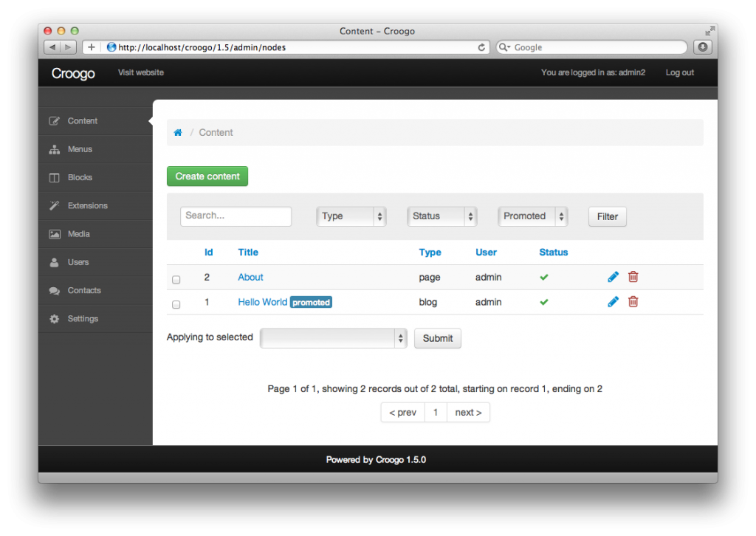Open Media in the sidebar
Image resolution: width=756 pixels, height=536 pixels.
[95, 234]
